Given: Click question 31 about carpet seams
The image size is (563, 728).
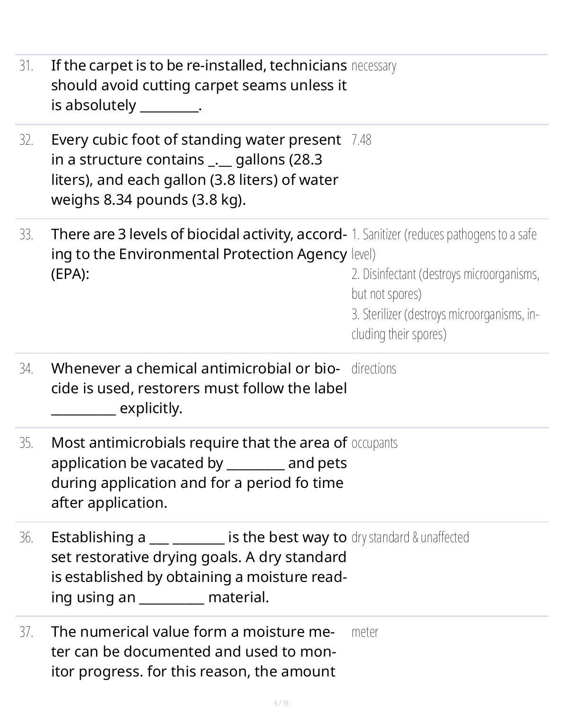Looking at the screenshot, I should [199, 85].
